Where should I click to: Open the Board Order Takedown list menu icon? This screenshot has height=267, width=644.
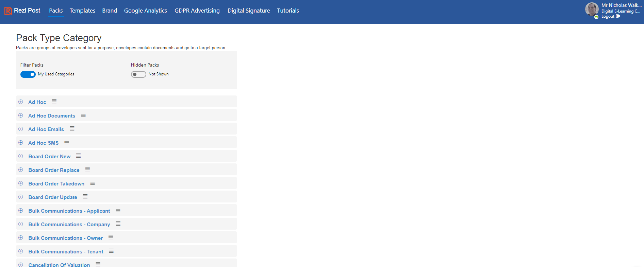coord(93,183)
